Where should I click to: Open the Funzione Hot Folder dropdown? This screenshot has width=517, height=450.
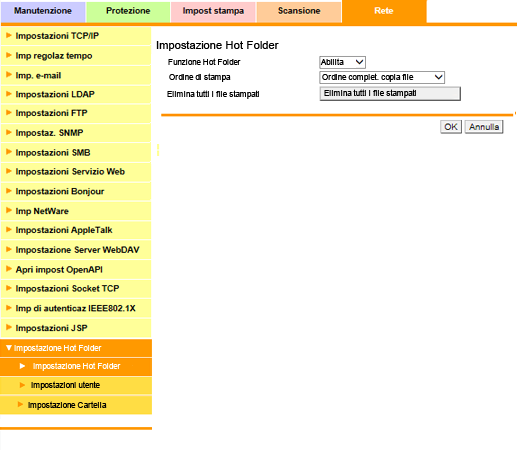point(342,62)
